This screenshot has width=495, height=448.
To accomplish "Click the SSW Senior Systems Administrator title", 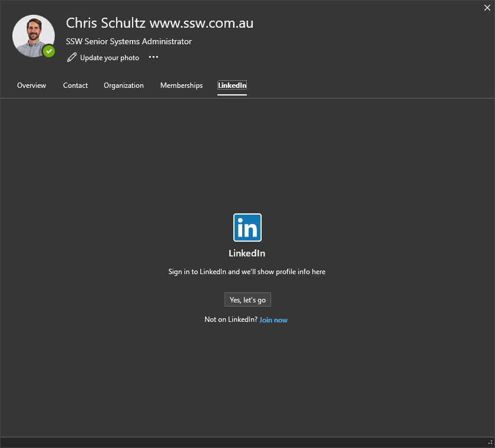I will [129, 41].
